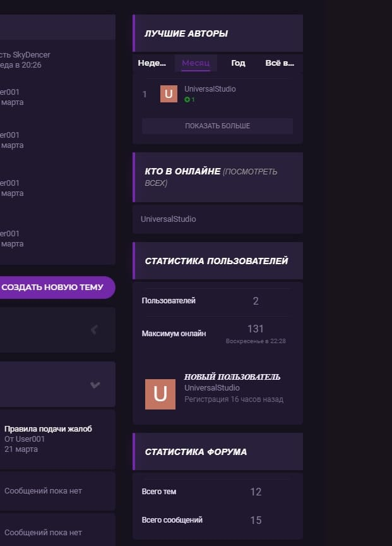The image size is (392, 546).
Task: Click СОЗДАТЬ НОВУЮ ТЕМУ button
Action: click(54, 287)
